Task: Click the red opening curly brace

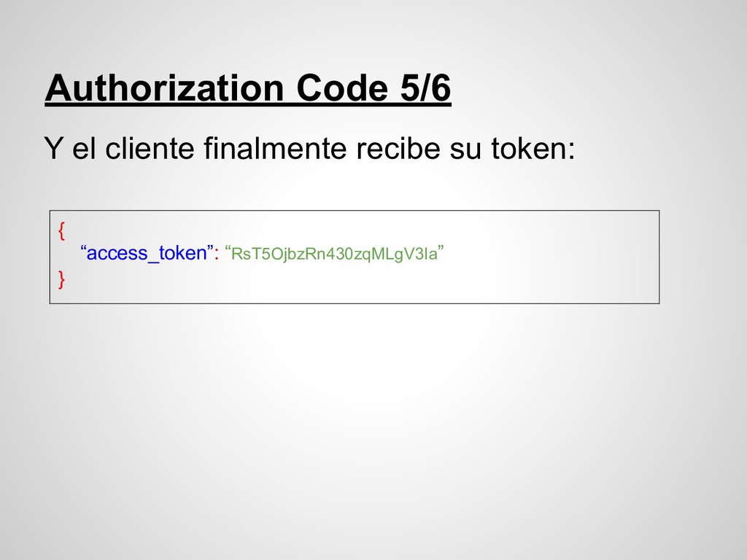Action: point(61,230)
